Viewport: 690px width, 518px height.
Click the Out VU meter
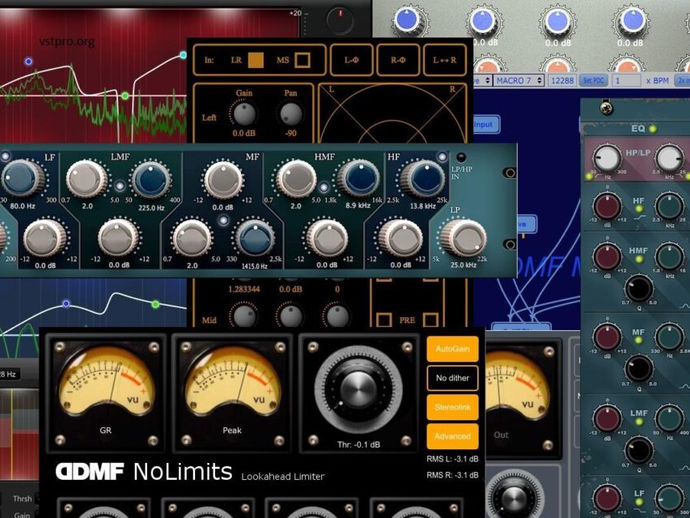point(517,384)
